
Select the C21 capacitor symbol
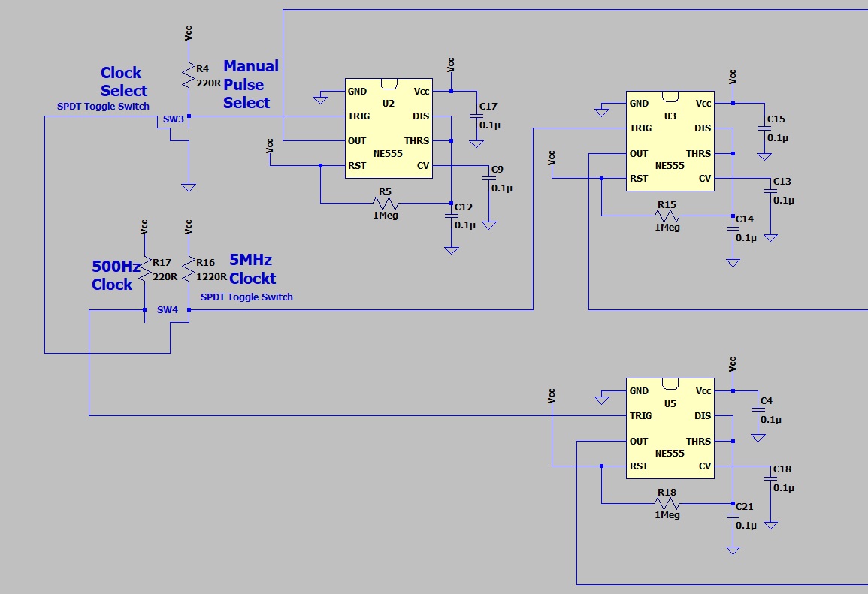[x=733, y=516]
